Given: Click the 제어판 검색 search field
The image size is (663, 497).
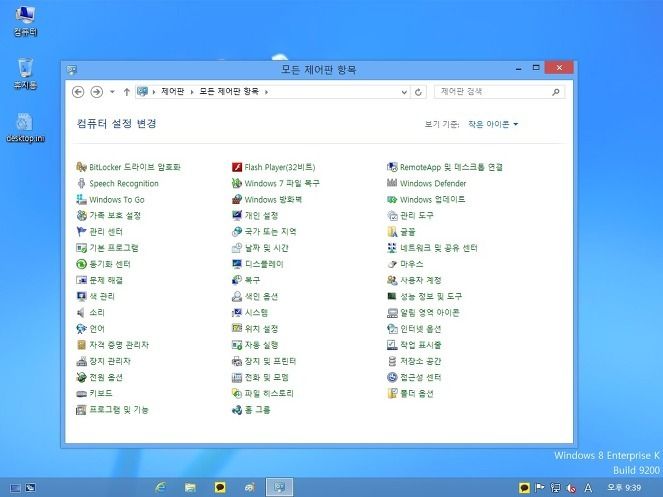Looking at the screenshot, I should 499,92.
